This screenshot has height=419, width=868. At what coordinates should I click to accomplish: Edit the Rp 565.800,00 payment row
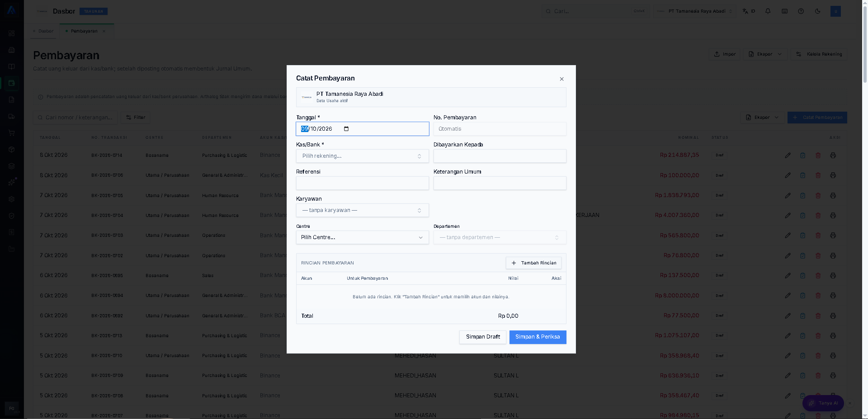click(x=788, y=235)
